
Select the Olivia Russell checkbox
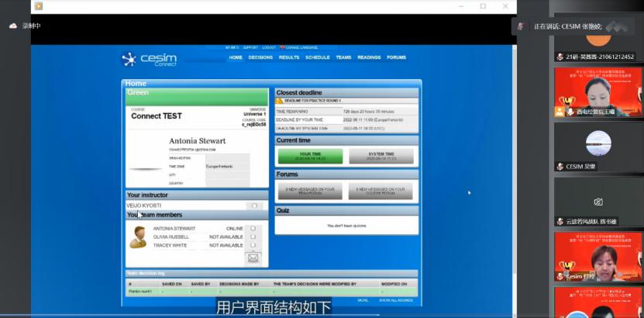253,237
